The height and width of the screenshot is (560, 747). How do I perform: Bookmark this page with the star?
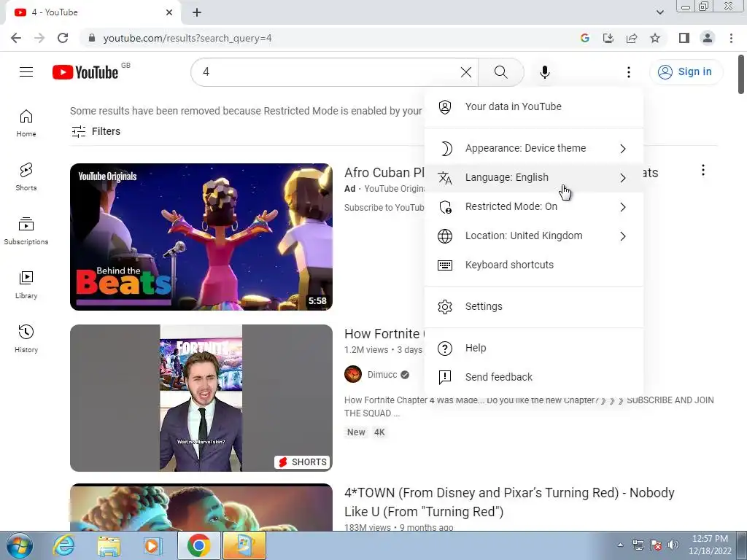pos(655,38)
